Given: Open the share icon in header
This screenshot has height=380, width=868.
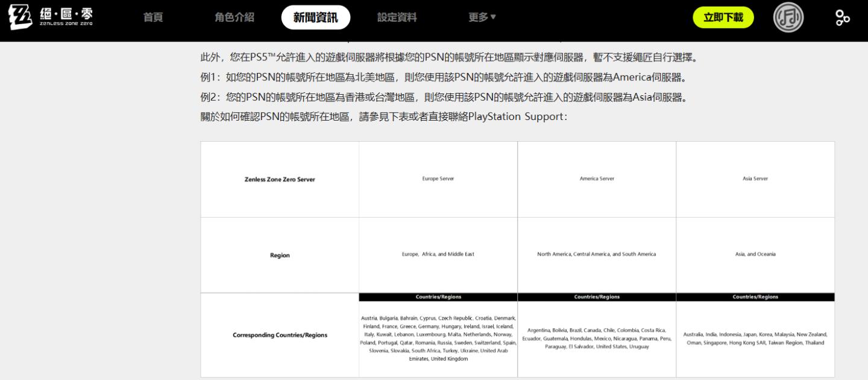Looking at the screenshot, I should pos(843,17).
